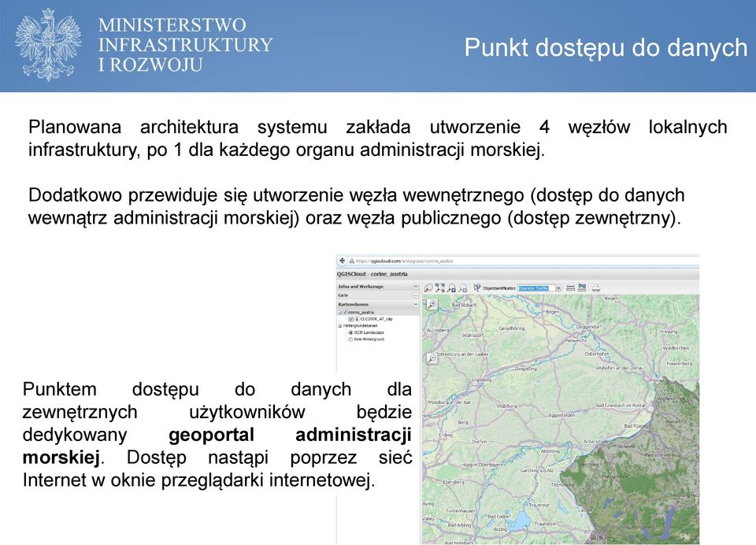This screenshot has width=756, height=545.
Task: Click the Vilsbiburg label on the map
Action: pyautogui.click(x=507, y=406)
